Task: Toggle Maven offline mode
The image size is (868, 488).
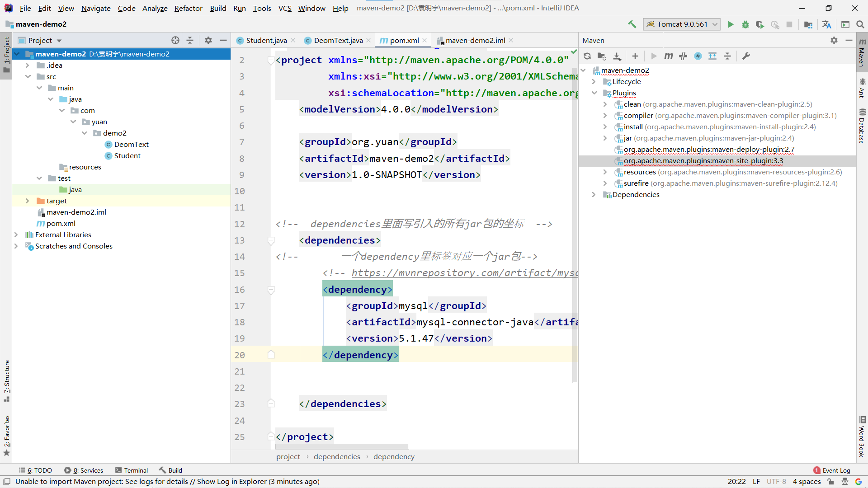Action: click(683, 56)
